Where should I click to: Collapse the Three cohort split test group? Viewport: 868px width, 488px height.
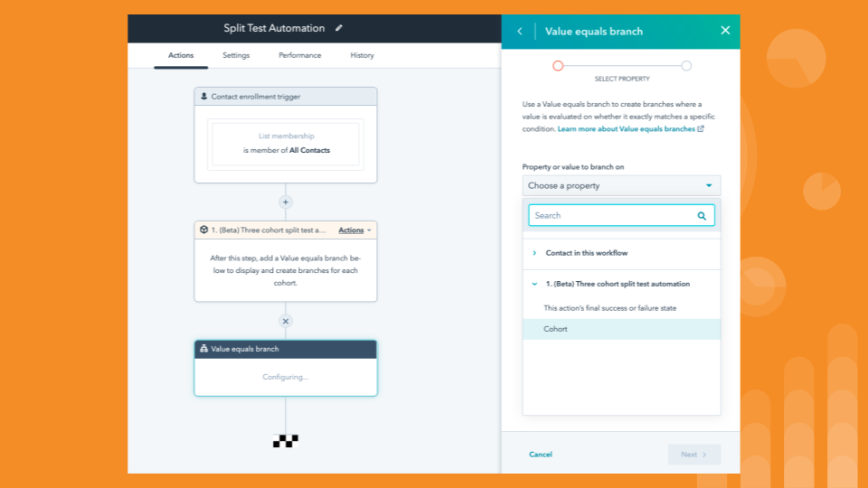(534, 284)
